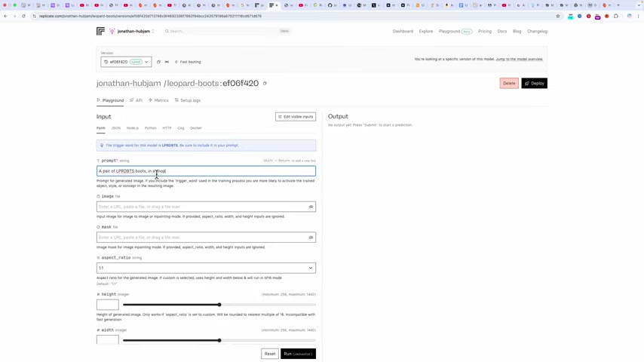Open the Dashboard page
644x362 pixels.
[403, 31]
